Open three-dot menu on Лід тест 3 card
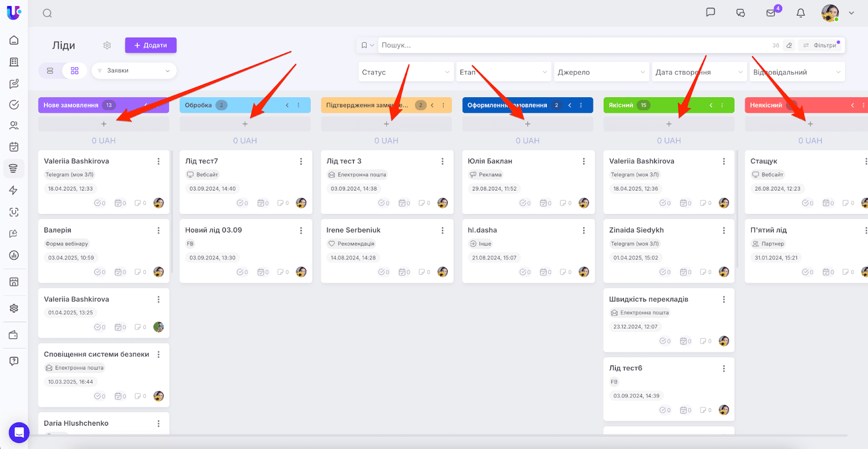 tap(443, 161)
